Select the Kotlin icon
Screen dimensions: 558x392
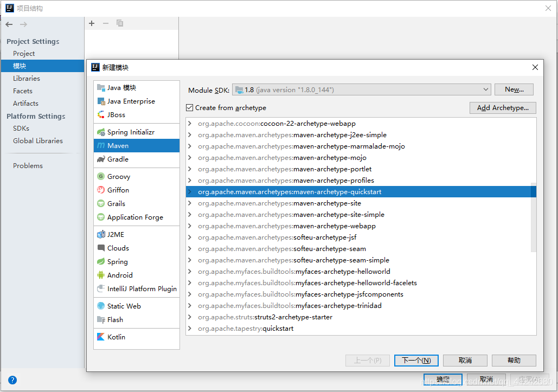[x=101, y=337]
